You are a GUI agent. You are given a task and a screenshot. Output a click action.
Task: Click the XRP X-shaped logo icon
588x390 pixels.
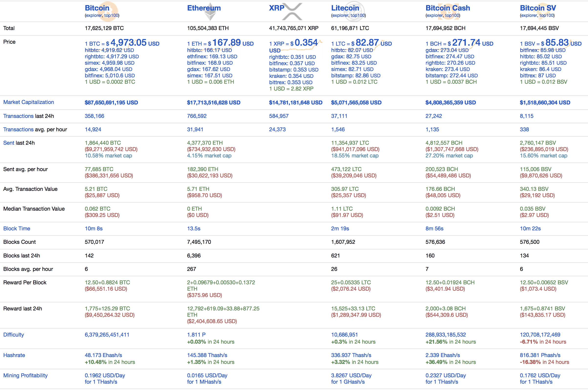(293, 12)
